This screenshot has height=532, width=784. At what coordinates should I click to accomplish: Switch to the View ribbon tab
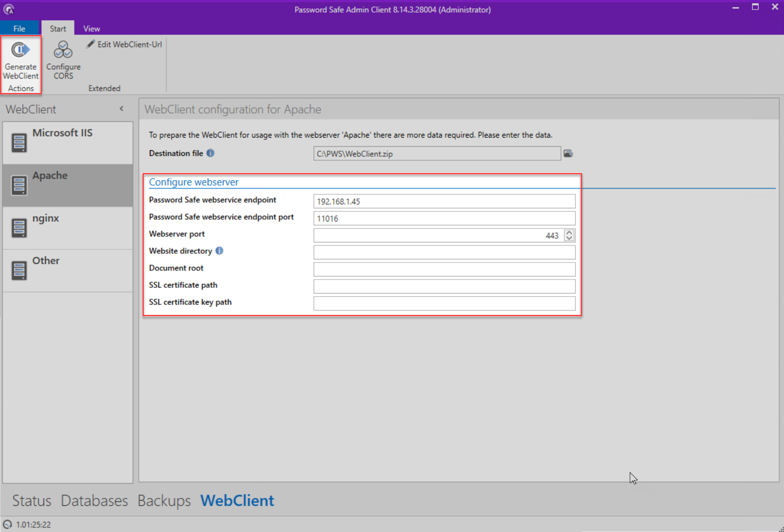click(92, 28)
